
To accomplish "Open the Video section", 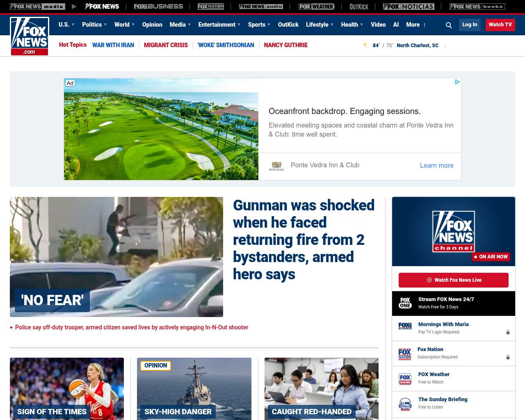I will [378, 25].
